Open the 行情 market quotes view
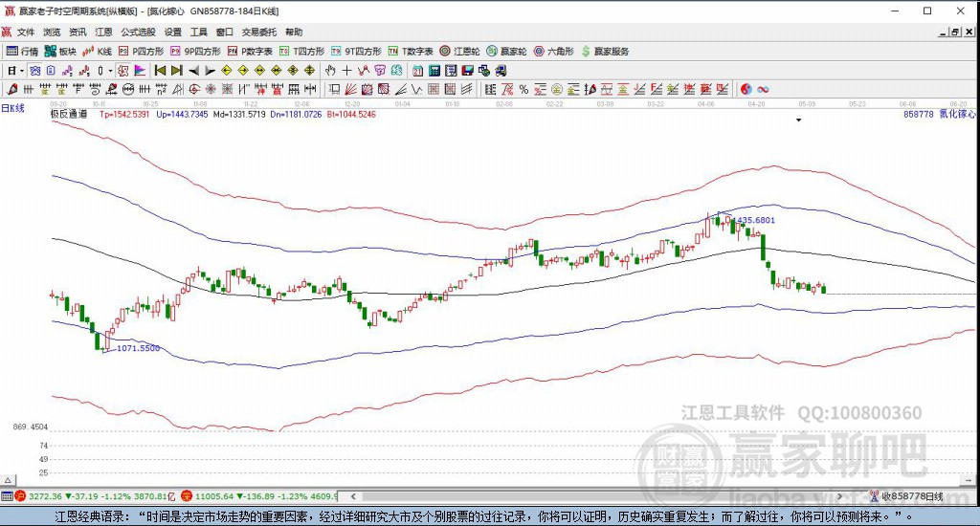980x526 pixels. tap(22, 52)
